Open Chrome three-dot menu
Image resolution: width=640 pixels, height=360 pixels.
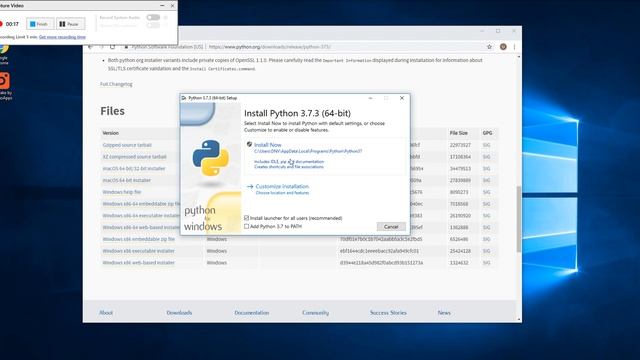(514, 47)
